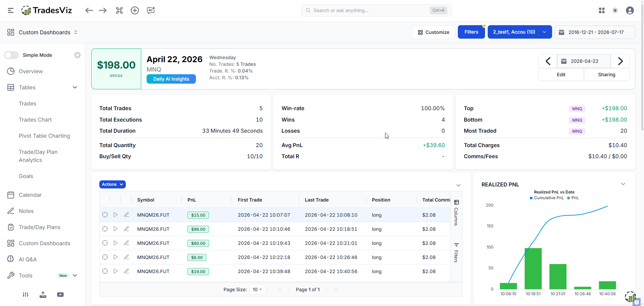Image resolution: width=644 pixels, height=306 pixels.
Task: Click the add new plus-circle icon
Action: 135,10
